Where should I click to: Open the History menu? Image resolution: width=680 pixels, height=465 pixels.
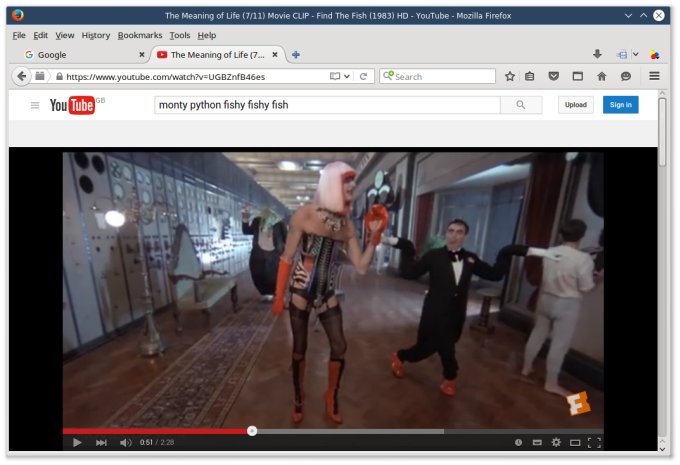[96, 36]
